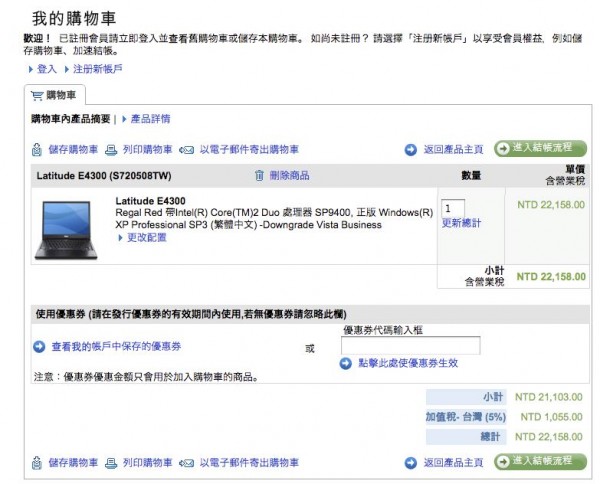
Task: Click 刪除商品 remove item link
Action: click(289, 176)
